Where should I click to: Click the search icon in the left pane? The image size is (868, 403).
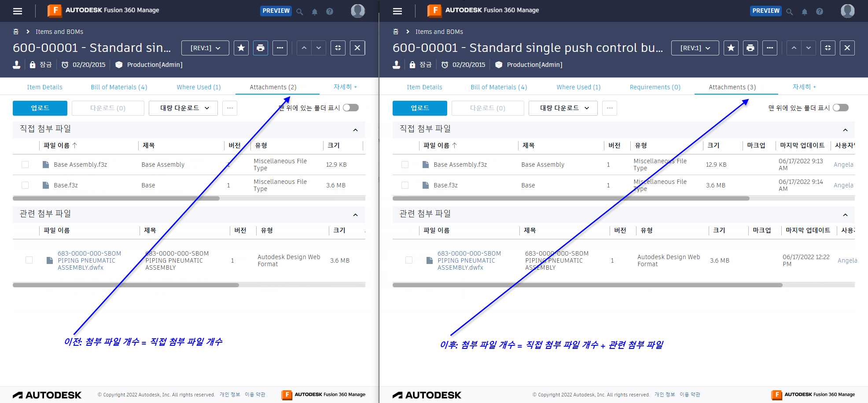point(300,12)
